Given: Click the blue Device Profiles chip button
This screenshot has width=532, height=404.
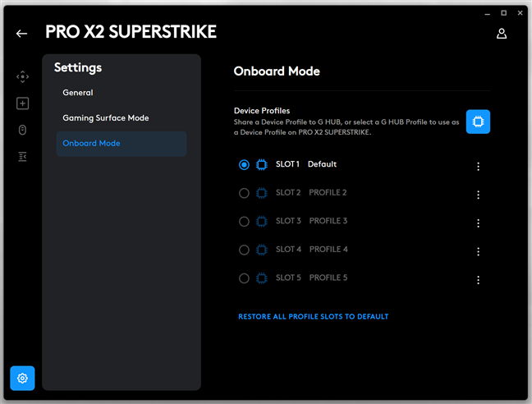Looking at the screenshot, I should tap(478, 122).
